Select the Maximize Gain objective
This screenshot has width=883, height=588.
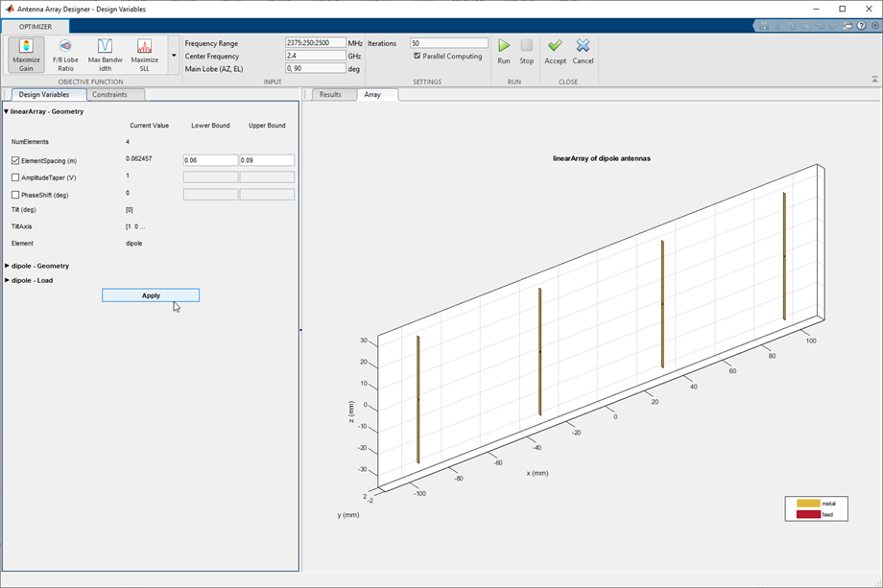pyautogui.click(x=26, y=55)
